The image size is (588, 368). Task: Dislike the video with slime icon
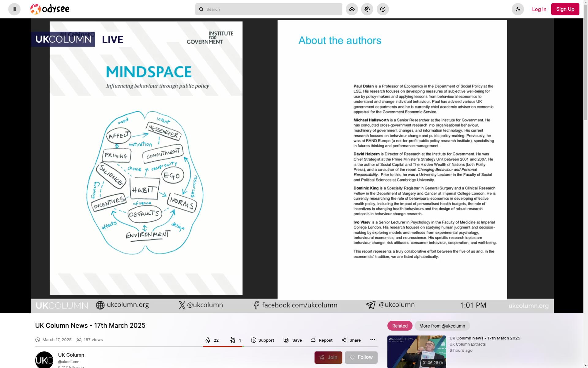[236, 340]
